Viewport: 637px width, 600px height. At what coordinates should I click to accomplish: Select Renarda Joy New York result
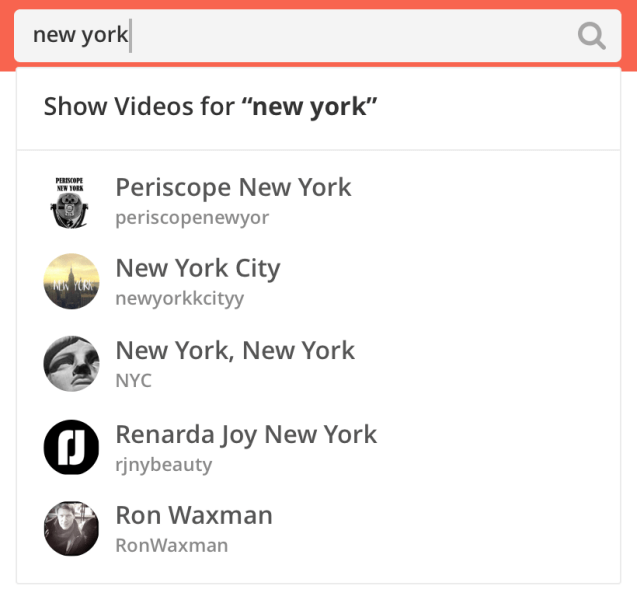point(318,448)
